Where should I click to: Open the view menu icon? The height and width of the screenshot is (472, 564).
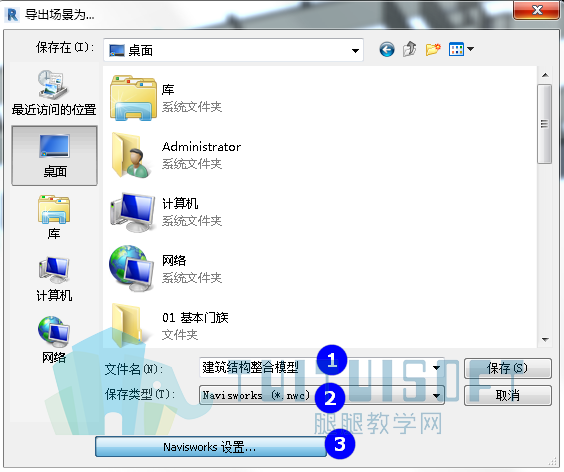click(x=456, y=49)
